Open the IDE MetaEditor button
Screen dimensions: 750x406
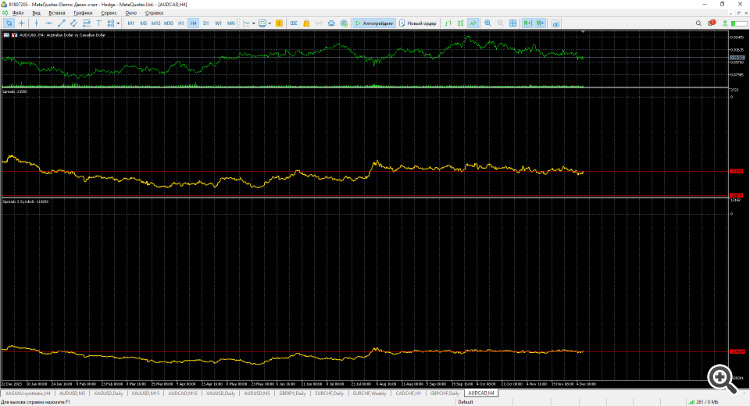click(294, 23)
